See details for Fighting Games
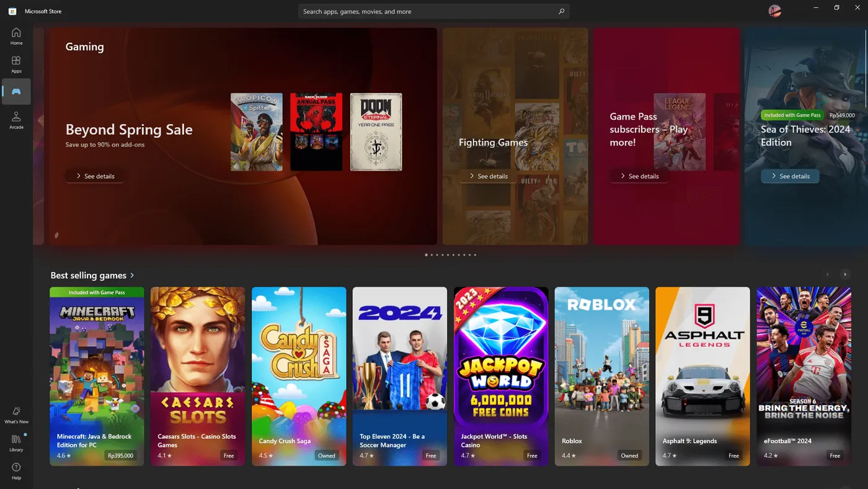 [x=488, y=176]
